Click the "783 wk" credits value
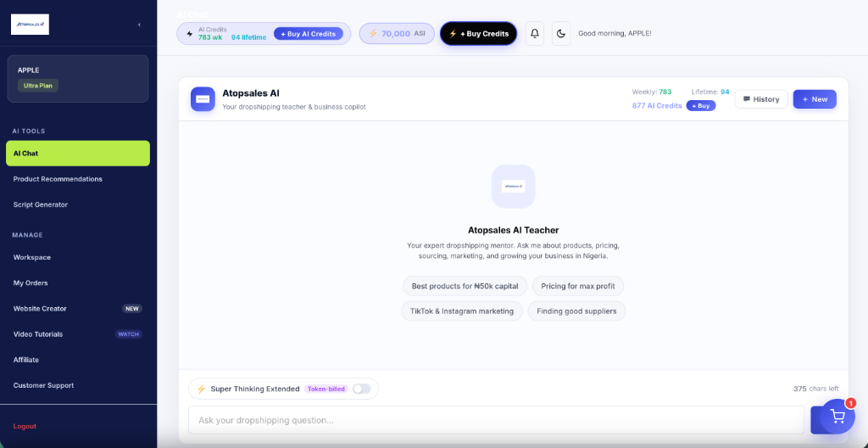The height and width of the screenshot is (448, 868). (x=210, y=37)
